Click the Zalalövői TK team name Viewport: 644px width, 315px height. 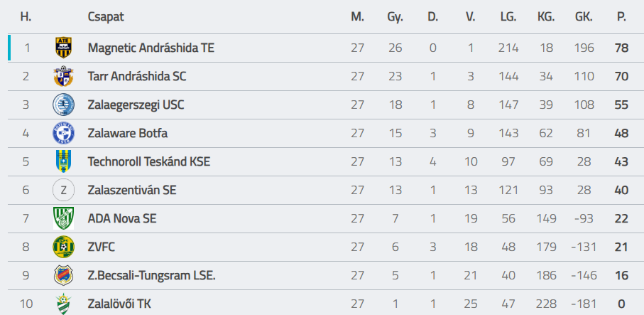[x=119, y=304]
